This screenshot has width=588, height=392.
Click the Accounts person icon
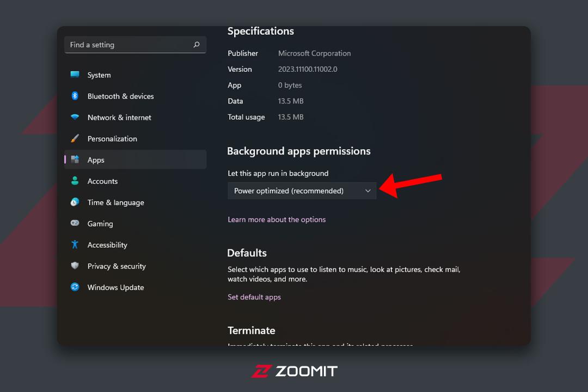[75, 181]
